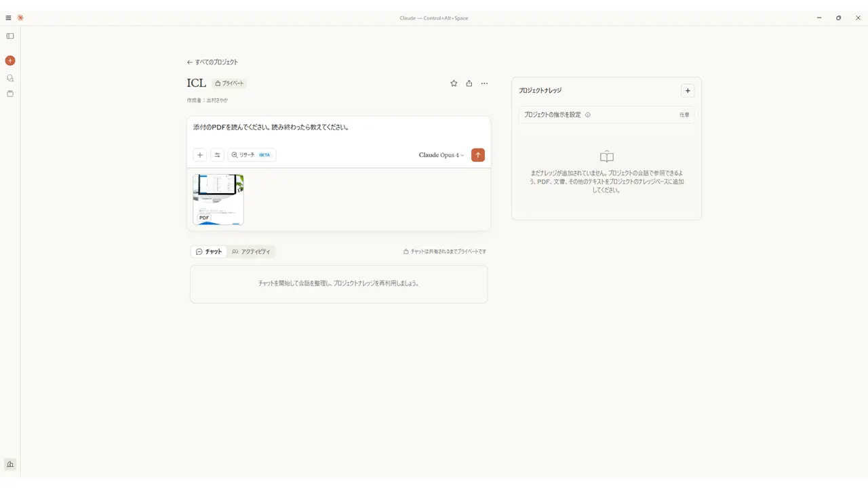Viewport: 868px width, 488px height.
Task: Open chat search in the sidebar
Action: (x=10, y=78)
